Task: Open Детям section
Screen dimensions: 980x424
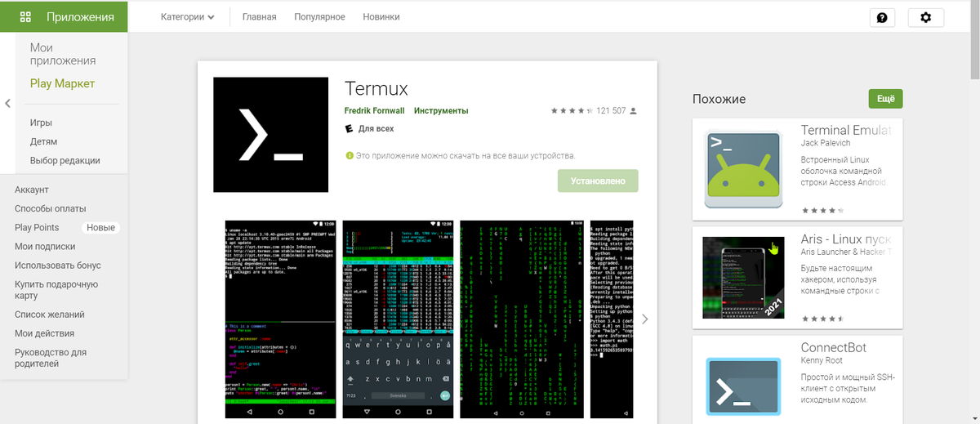Action: pyautogui.click(x=44, y=141)
